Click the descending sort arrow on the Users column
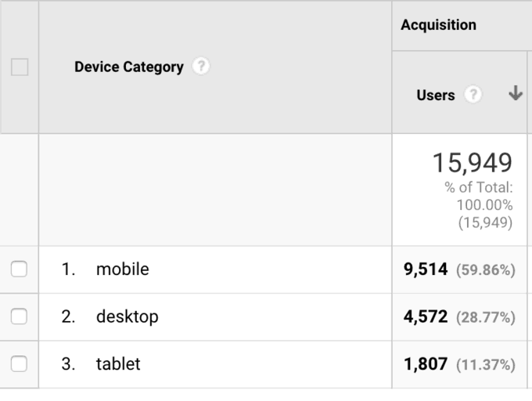 (516, 93)
